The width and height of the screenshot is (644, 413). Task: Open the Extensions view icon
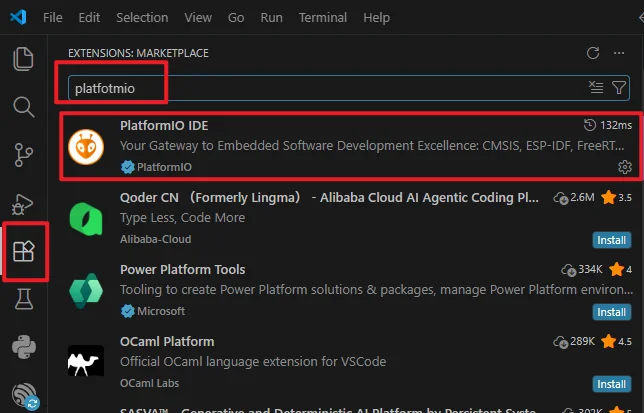23,251
